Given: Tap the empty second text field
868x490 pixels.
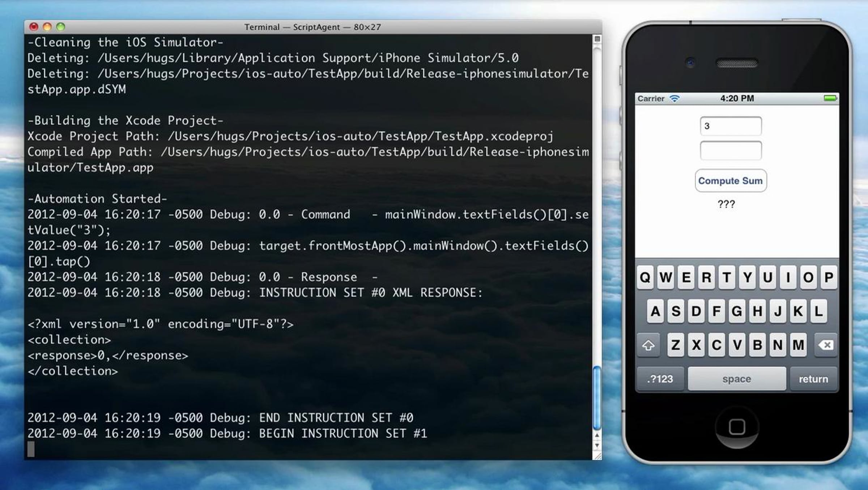Looking at the screenshot, I should 731,151.
